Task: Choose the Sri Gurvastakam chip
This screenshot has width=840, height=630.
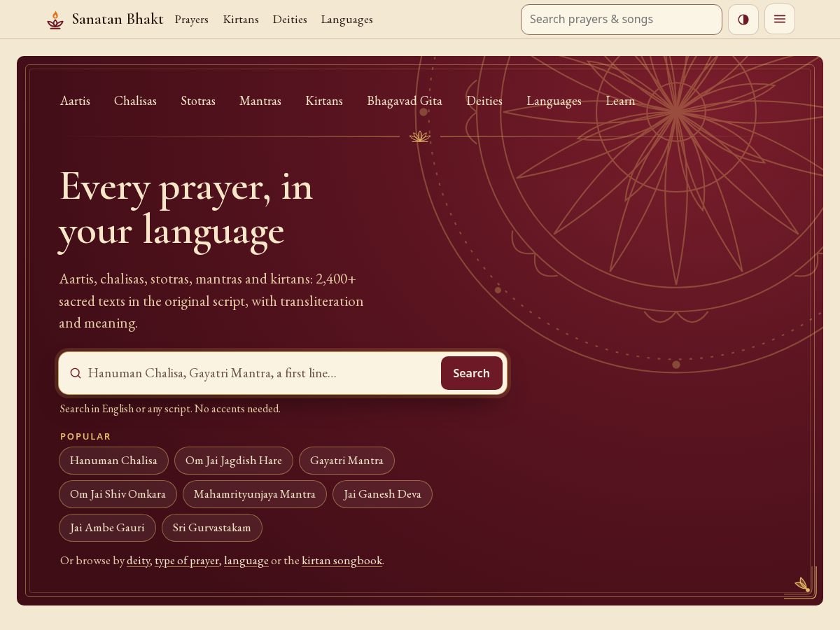Action: [x=212, y=528]
